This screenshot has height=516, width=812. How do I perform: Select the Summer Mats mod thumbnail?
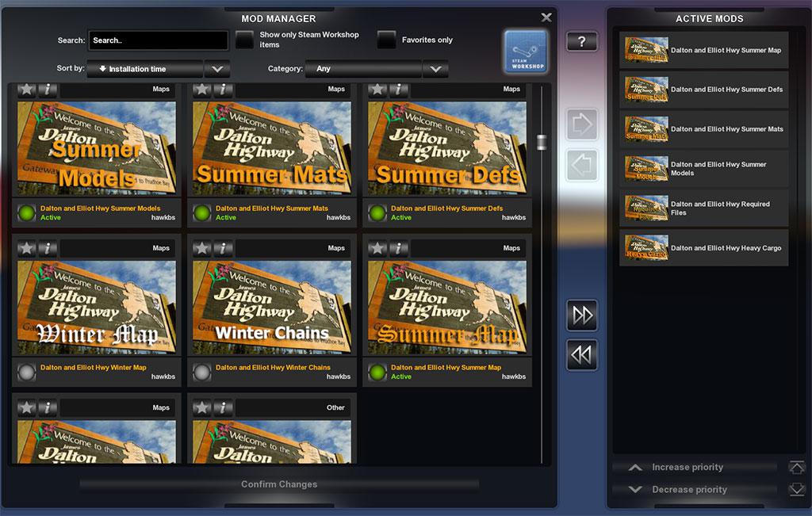[x=272, y=148]
